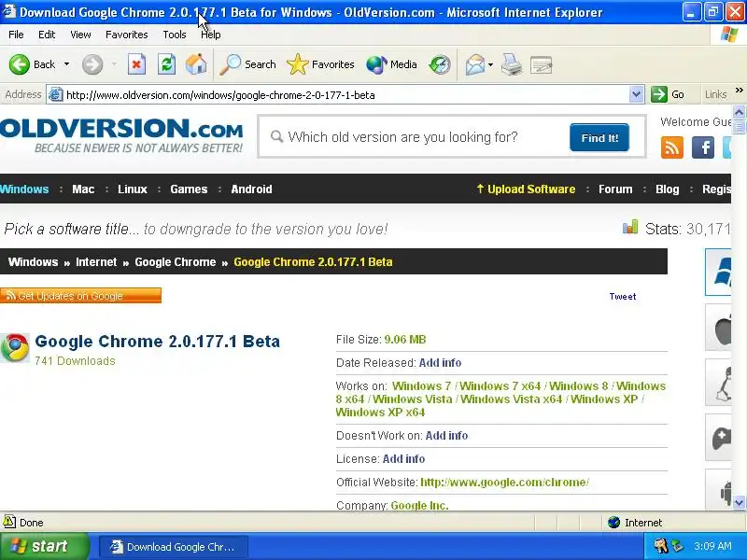Open the Blog link

(x=668, y=189)
